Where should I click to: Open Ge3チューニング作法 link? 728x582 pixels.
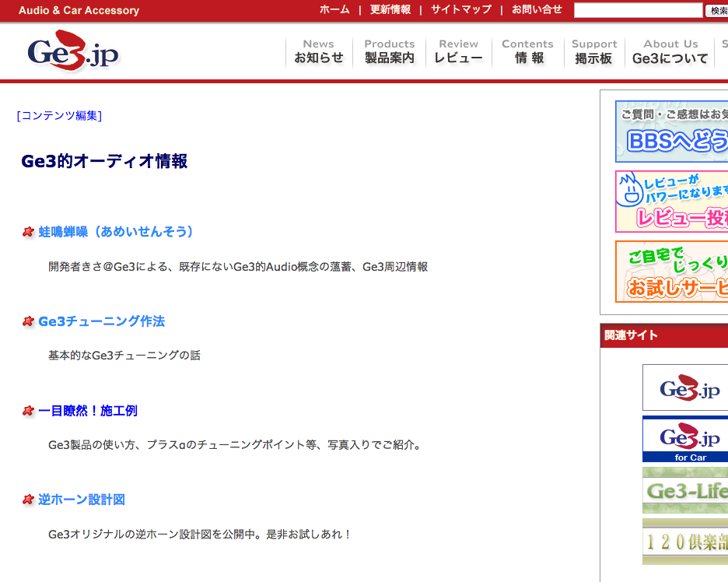click(102, 321)
